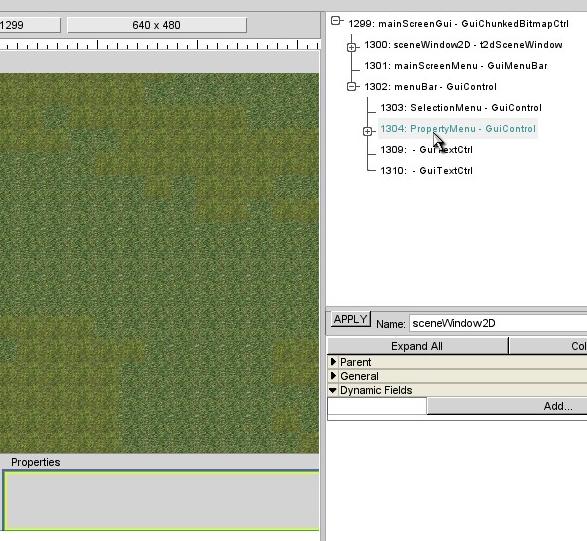The height and width of the screenshot is (541, 587).
Task: Select 1310: GuiTextCtrl tree row
Action: point(426,171)
